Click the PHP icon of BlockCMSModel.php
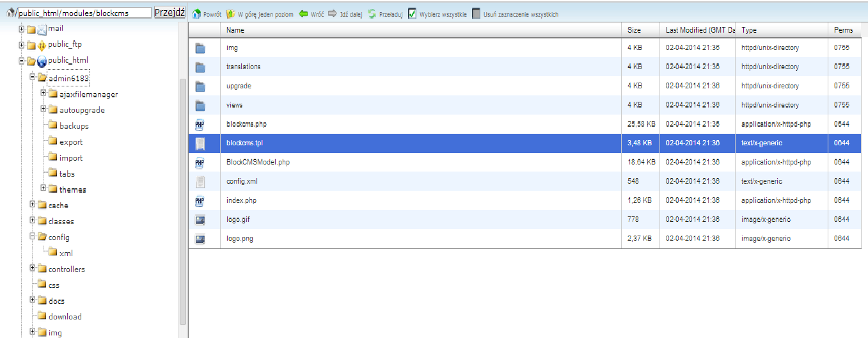The width and height of the screenshot is (868, 338). pyautogui.click(x=200, y=163)
